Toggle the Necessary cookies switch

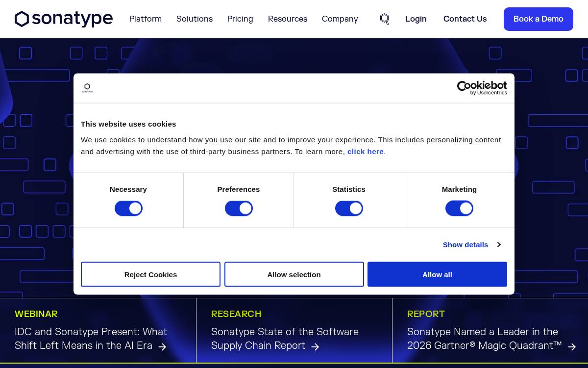(x=128, y=209)
